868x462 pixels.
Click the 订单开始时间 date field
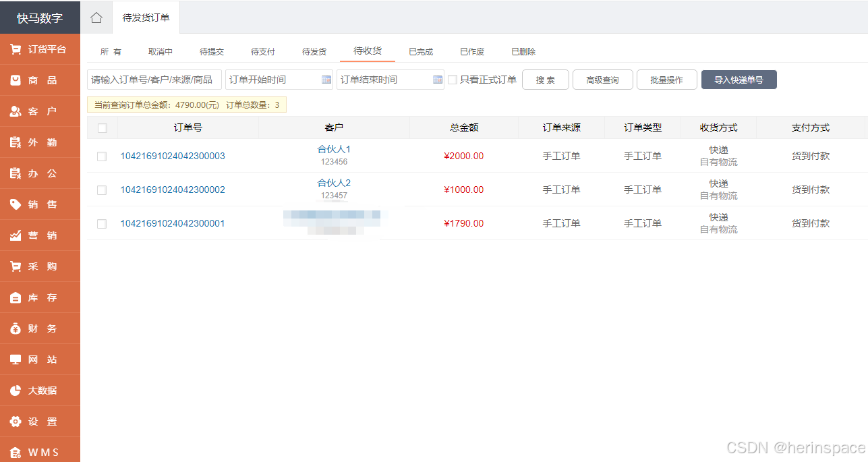pos(279,80)
